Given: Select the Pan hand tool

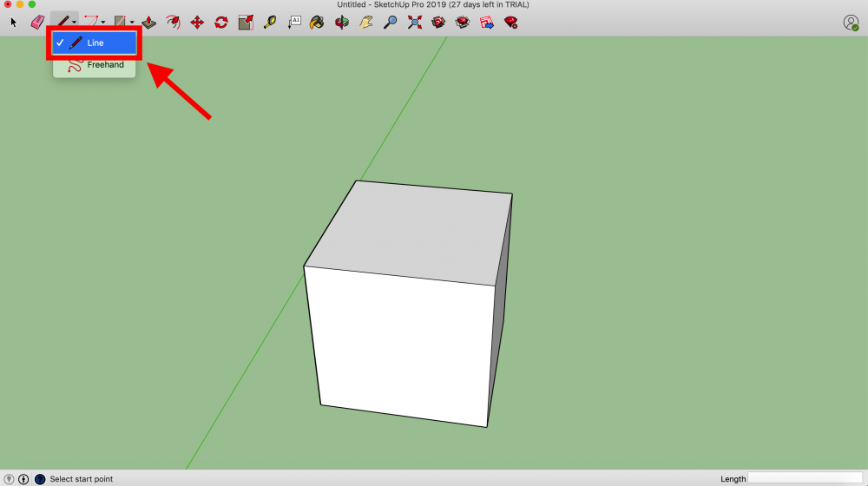Looking at the screenshot, I should [x=366, y=23].
